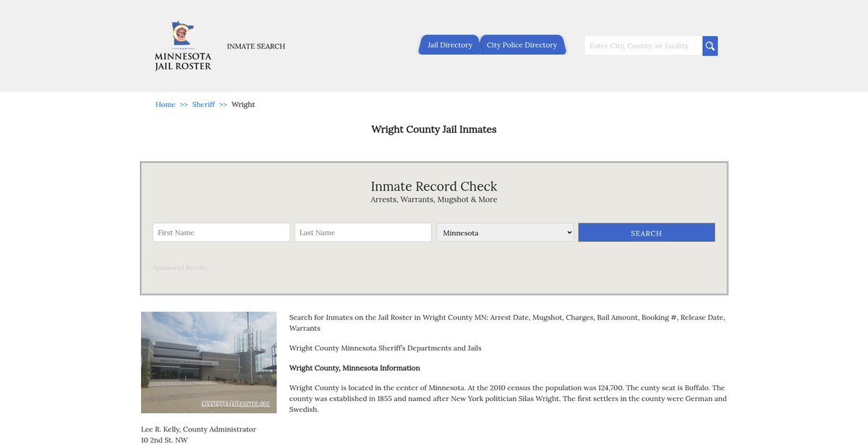This screenshot has height=448, width=868.
Task: Switch to the Jail Directory tab
Action: point(449,45)
